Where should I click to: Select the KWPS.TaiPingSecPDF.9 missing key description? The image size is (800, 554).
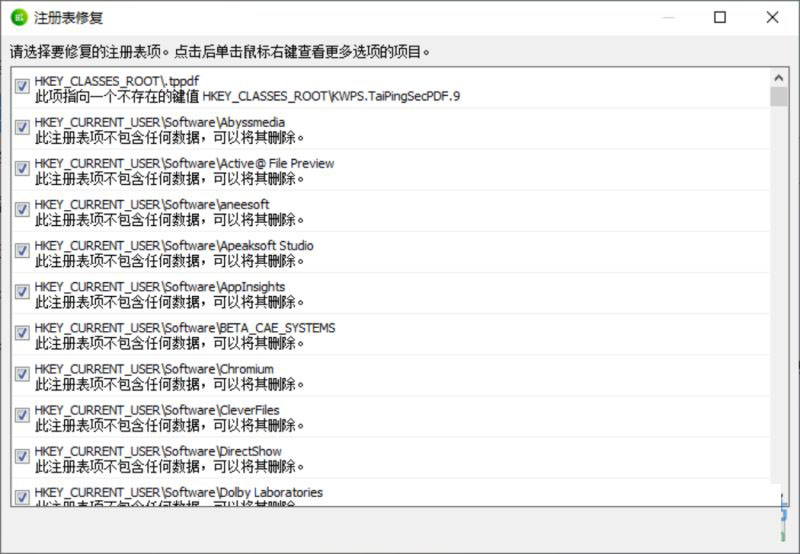(x=247, y=96)
